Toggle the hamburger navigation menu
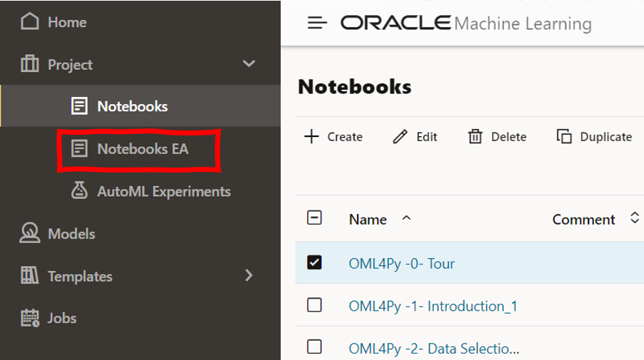The height and width of the screenshot is (360, 644). click(317, 23)
